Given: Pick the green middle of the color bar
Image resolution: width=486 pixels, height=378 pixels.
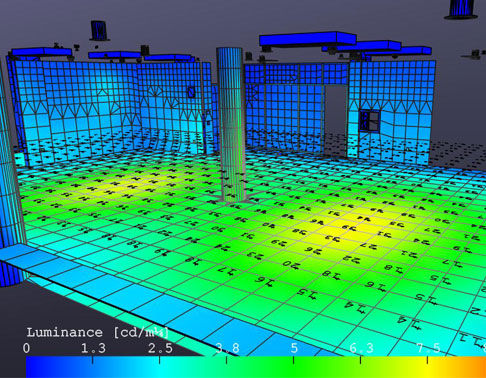Looking at the screenshot, I should [293, 367].
